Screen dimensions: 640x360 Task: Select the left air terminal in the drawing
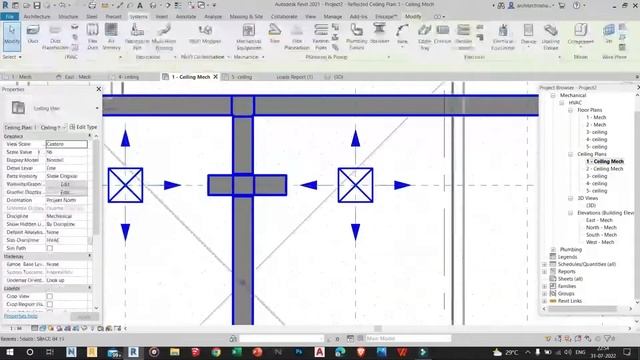[125, 185]
